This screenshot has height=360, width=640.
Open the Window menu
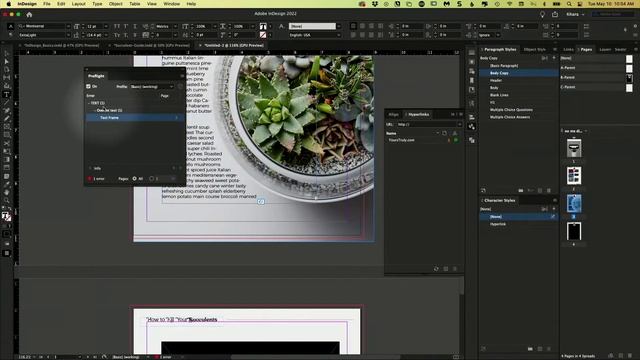171,4
